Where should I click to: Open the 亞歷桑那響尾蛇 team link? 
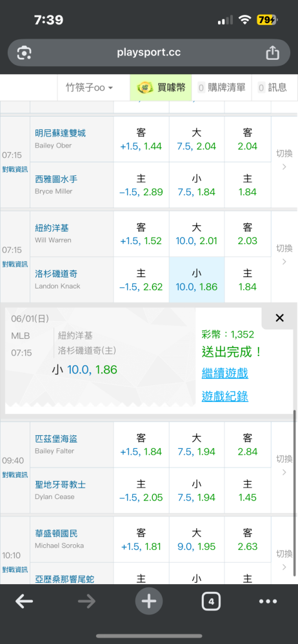tap(65, 579)
